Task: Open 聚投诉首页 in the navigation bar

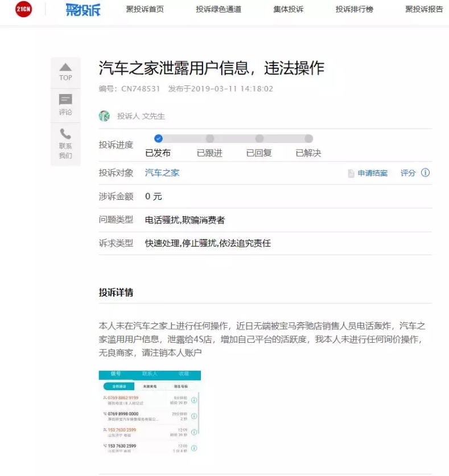Action: pyautogui.click(x=145, y=10)
